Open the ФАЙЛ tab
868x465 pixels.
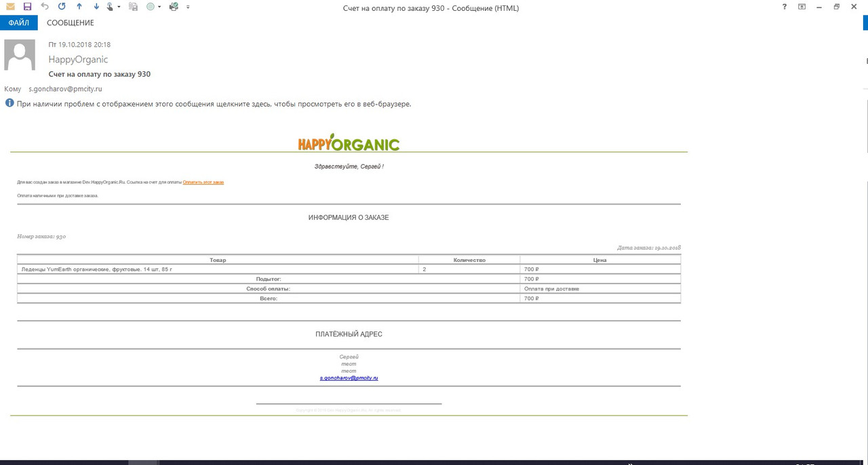(19, 22)
